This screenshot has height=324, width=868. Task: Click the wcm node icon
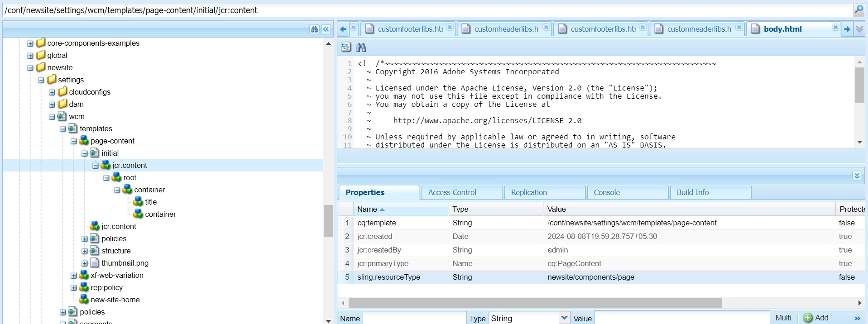coord(62,116)
